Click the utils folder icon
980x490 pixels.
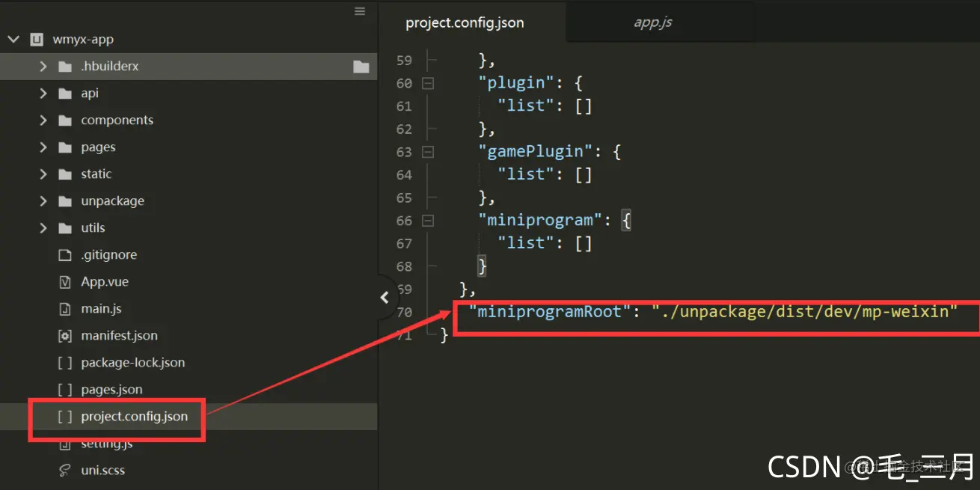pos(64,228)
